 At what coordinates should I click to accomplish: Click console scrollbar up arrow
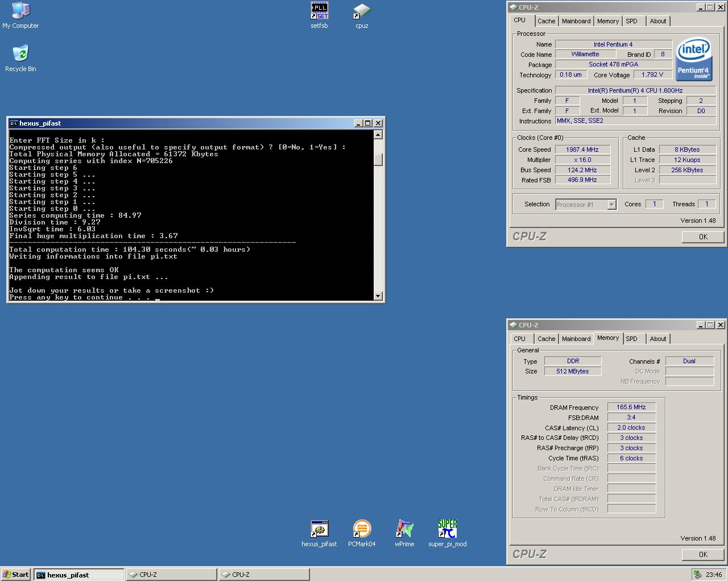point(378,135)
